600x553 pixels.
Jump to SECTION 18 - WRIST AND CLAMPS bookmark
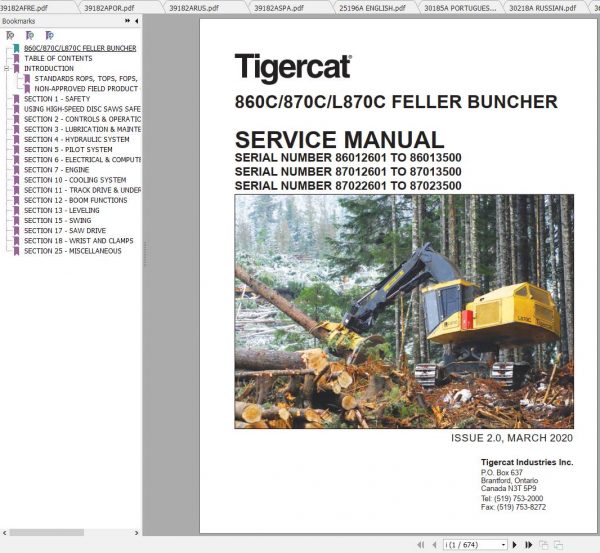coord(78,241)
